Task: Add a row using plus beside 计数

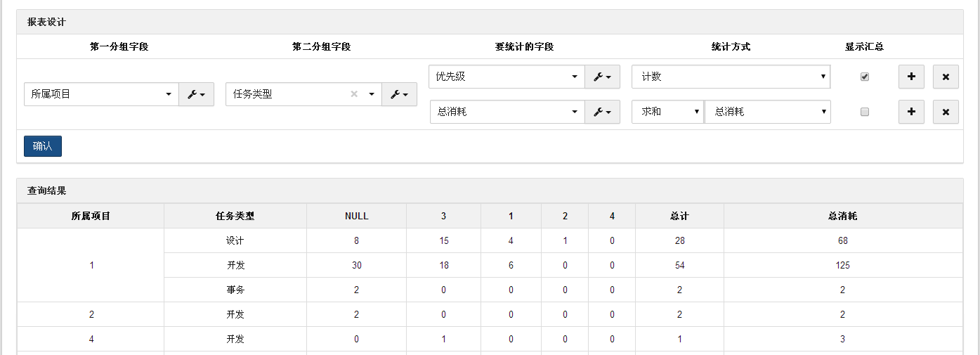Action: click(x=911, y=77)
